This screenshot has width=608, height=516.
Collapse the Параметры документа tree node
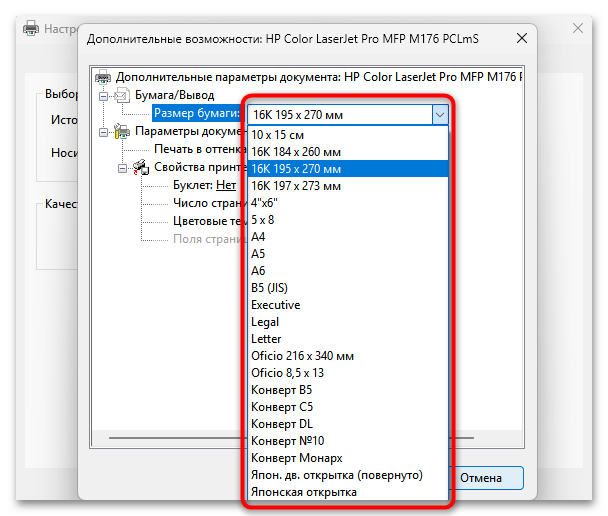(103, 133)
